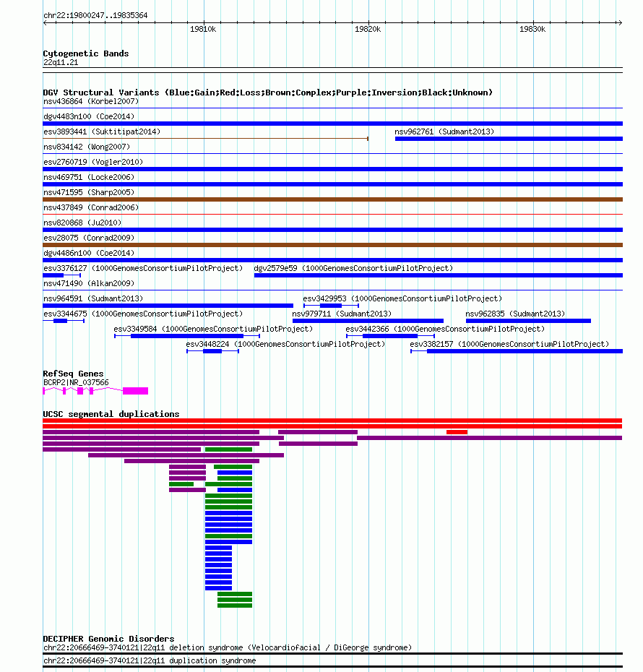643x672 pixels.
Task: Click the BCRP2|NR_037566 gene label
Action: click(x=76, y=382)
